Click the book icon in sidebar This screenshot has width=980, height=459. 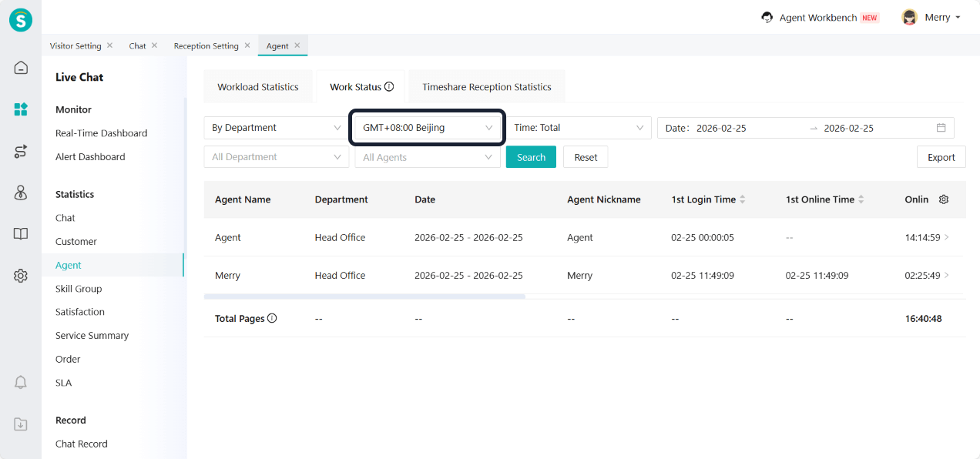pos(21,234)
